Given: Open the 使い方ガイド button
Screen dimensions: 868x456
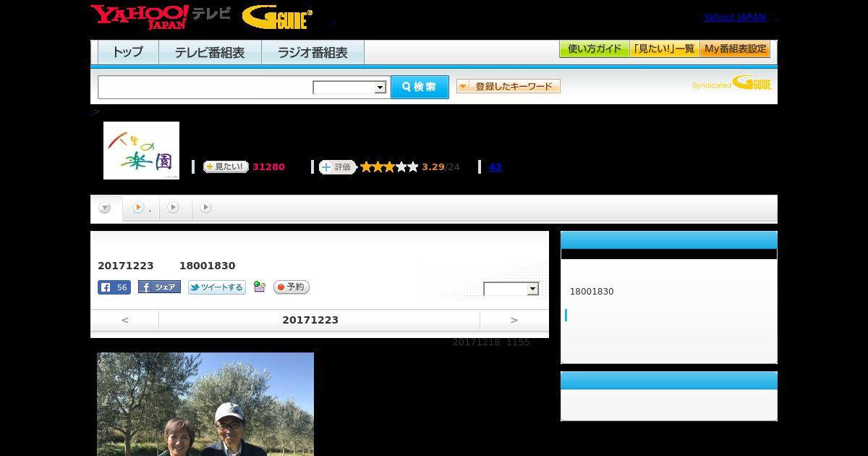Looking at the screenshot, I should 594,48.
